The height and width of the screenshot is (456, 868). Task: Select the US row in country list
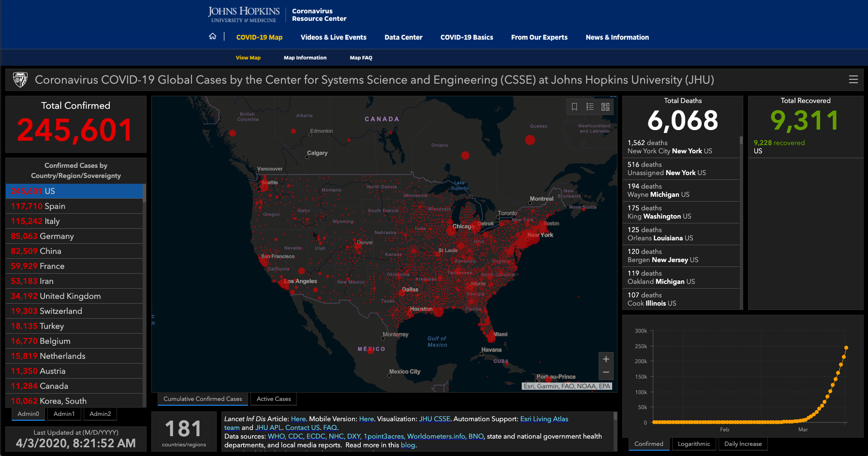coord(74,191)
